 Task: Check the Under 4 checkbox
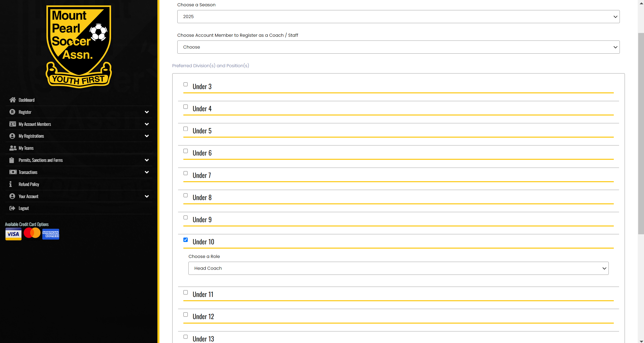(186, 107)
